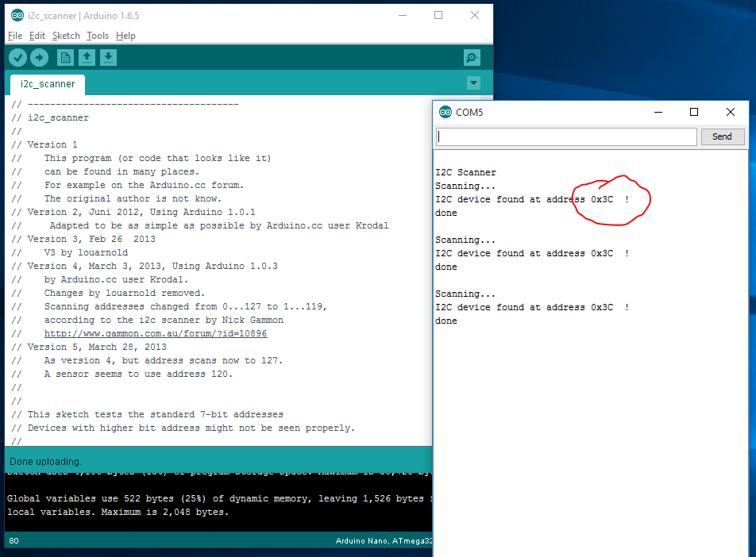Open the Serial Monitor magnifier icon
Image resolution: width=756 pixels, height=557 pixels.
[x=472, y=58]
